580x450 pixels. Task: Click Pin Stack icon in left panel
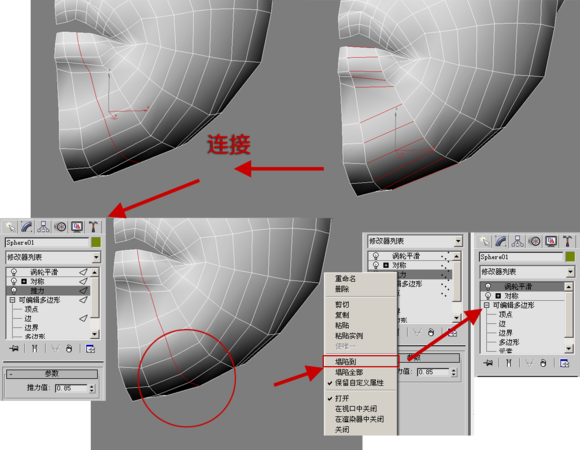(14, 348)
